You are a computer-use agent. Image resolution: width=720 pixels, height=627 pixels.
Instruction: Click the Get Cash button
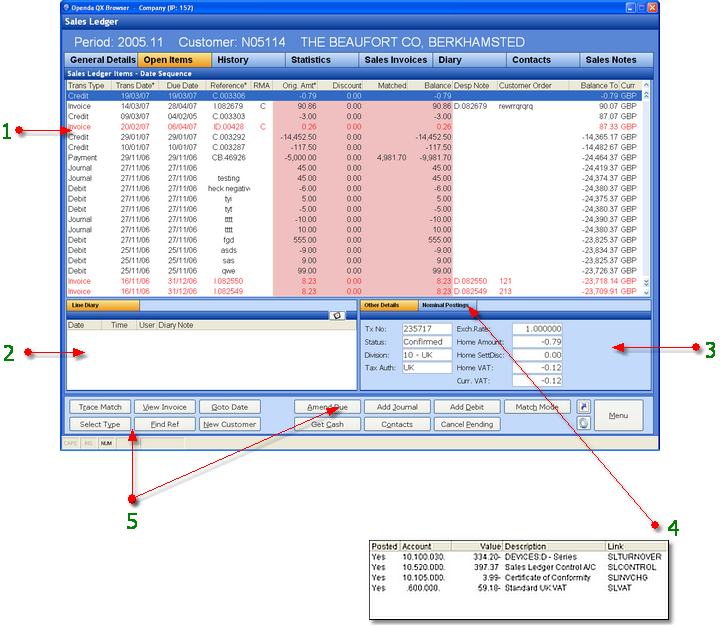click(327, 424)
